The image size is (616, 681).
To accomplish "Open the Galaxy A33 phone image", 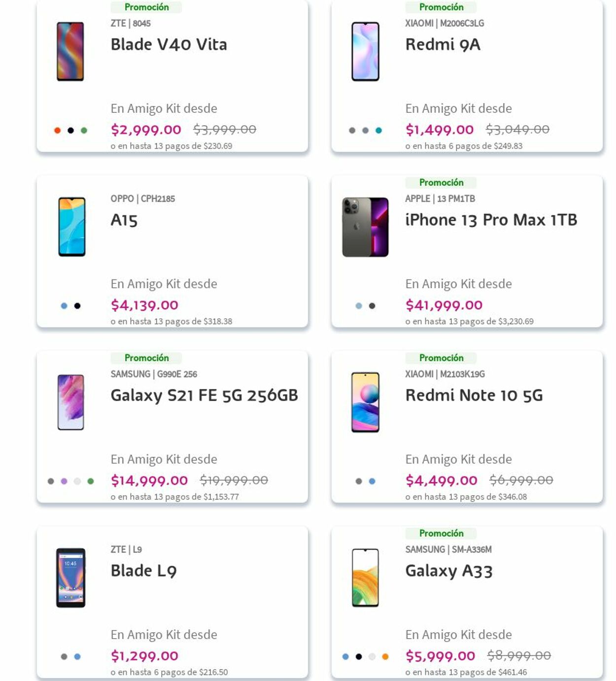I will (x=365, y=578).
